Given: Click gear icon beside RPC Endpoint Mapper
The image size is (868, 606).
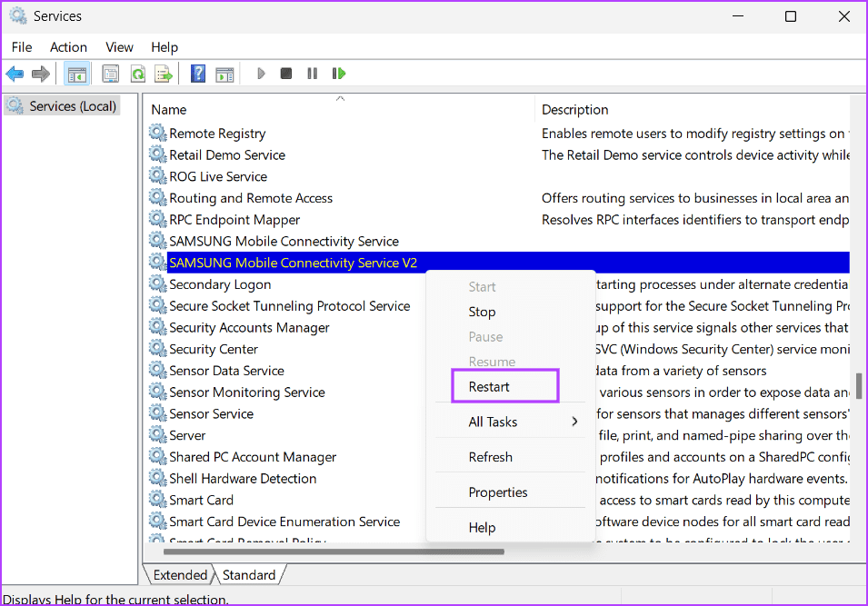Looking at the screenshot, I should (x=158, y=219).
